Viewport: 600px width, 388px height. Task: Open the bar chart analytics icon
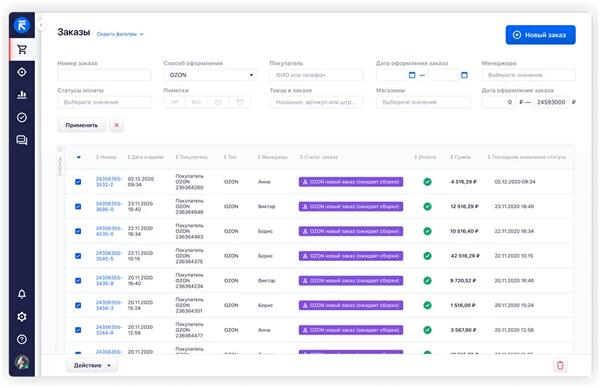click(22, 95)
